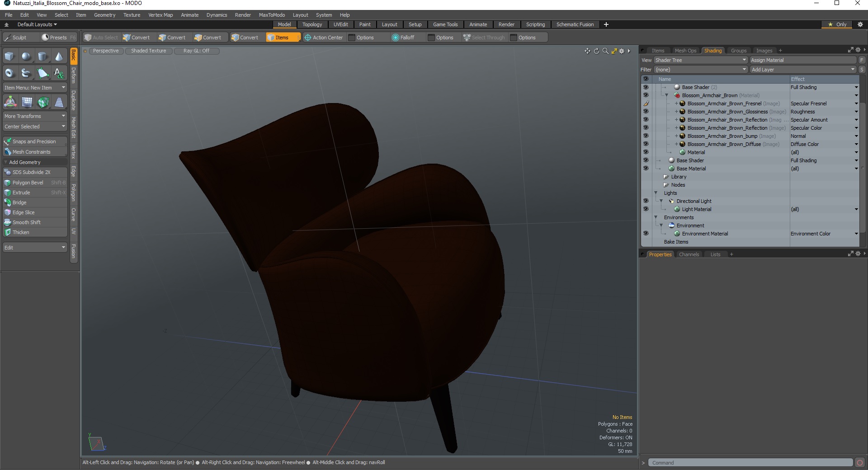The image size is (868, 470).
Task: Click the viewport rotate icon
Action: (596, 51)
